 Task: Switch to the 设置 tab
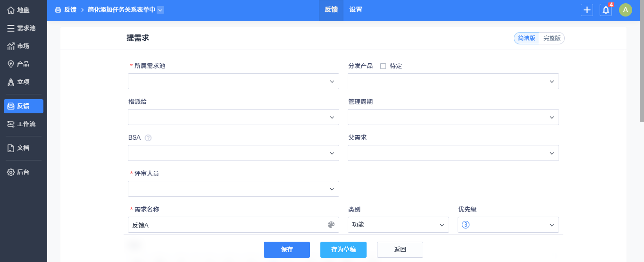[x=356, y=10]
